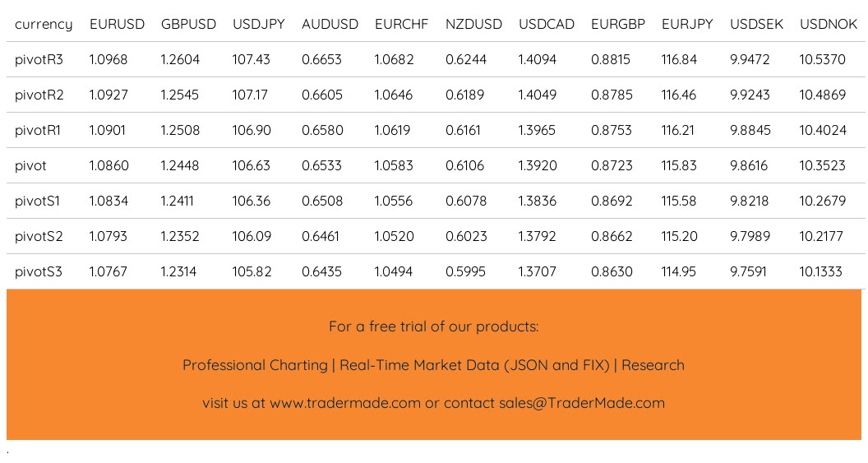This screenshot has height=463, width=868.
Task: Click USDSEK pivotR2 value 9.9243
Action: click(750, 95)
